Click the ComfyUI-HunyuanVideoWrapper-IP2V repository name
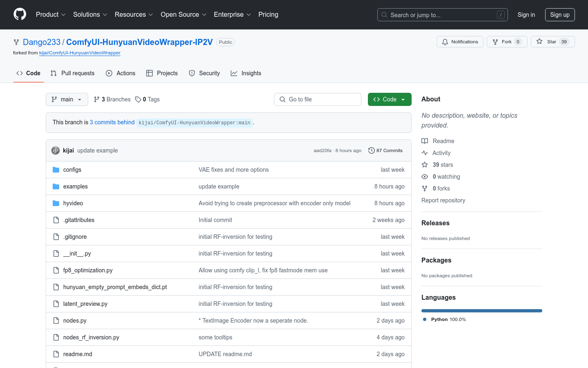 tap(139, 42)
